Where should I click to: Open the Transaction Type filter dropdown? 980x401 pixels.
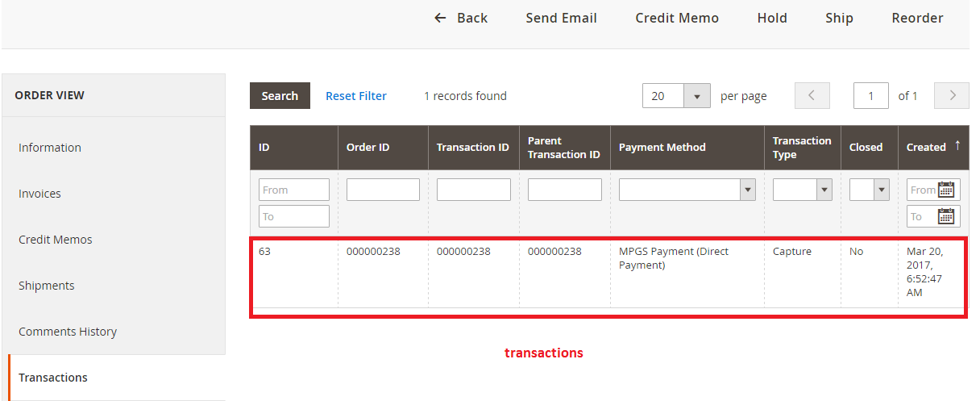pyautogui.click(x=803, y=190)
